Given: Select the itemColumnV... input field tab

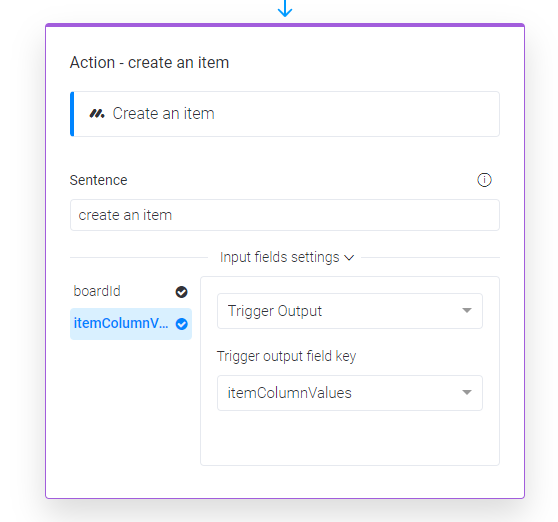Looking at the screenshot, I should pos(131,324).
